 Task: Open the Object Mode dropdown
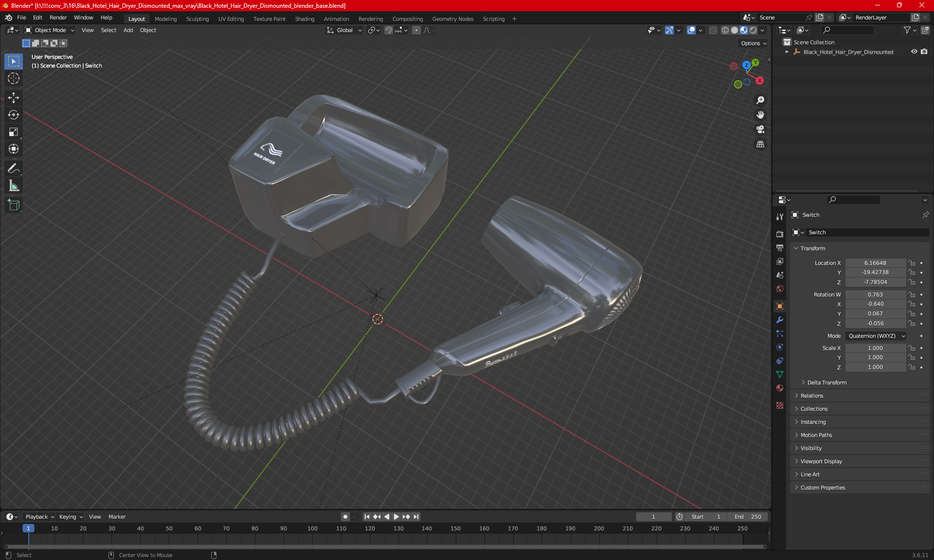(x=50, y=30)
